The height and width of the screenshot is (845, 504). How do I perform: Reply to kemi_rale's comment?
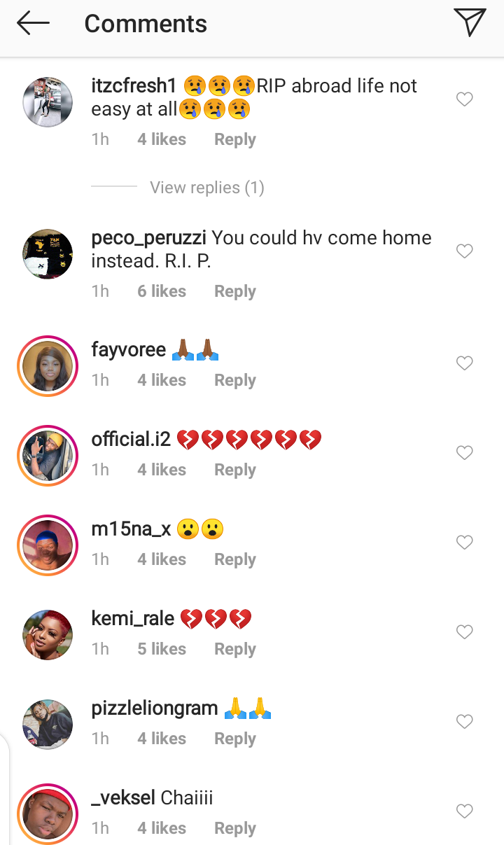click(234, 649)
